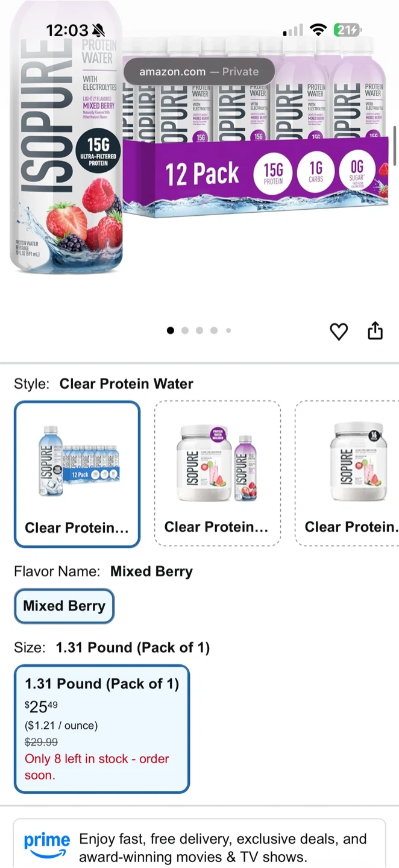
Task: Select the powder tub with bottle style
Action: pyautogui.click(x=218, y=474)
